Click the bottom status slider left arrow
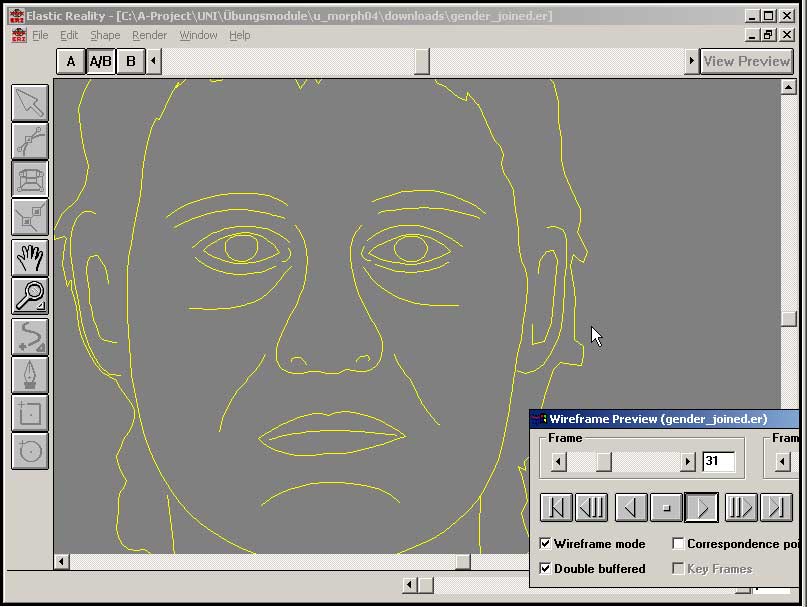807x607 pixels. coord(410,585)
